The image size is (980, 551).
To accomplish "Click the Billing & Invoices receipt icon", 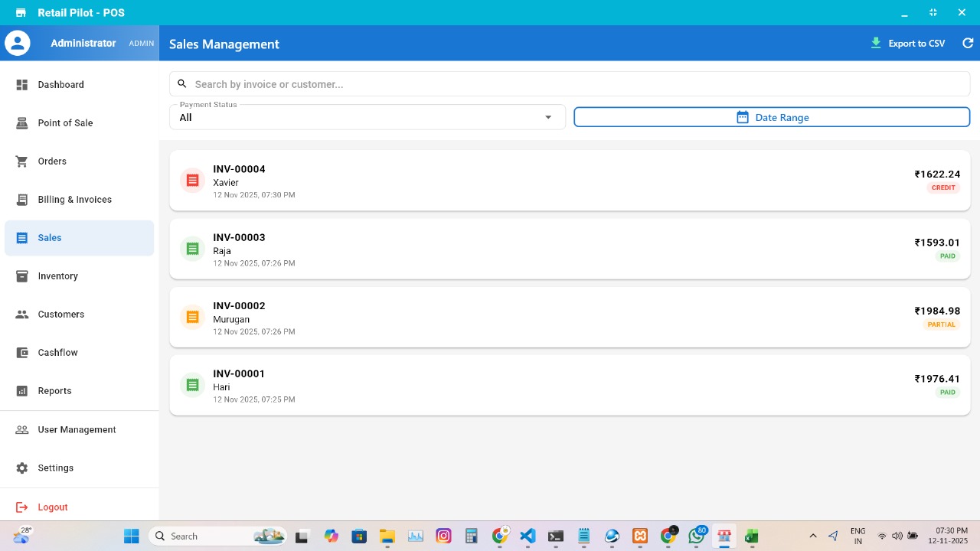I will pos(22,200).
